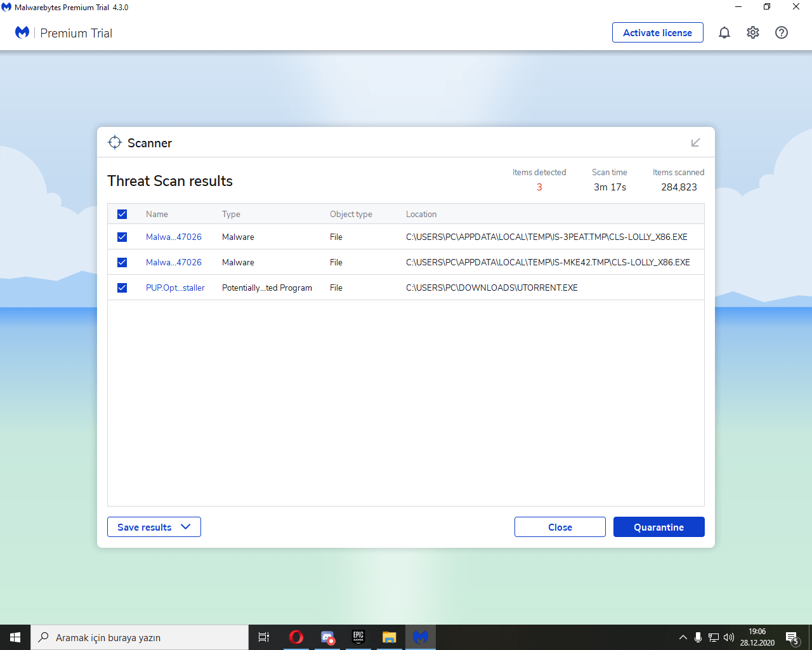The width and height of the screenshot is (812, 650).
Task: Click the IS-MKE42.TMP\CLS-LOLLY_X86.EXE location path
Action: click(548, 262)
